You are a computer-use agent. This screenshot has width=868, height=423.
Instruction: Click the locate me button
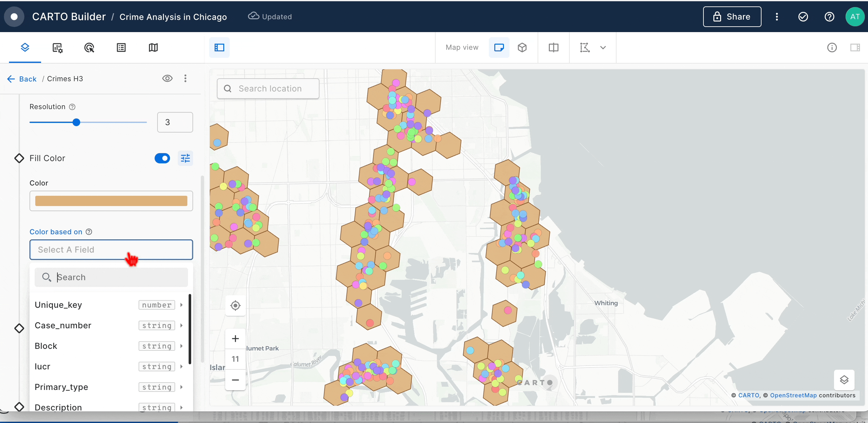235,306
